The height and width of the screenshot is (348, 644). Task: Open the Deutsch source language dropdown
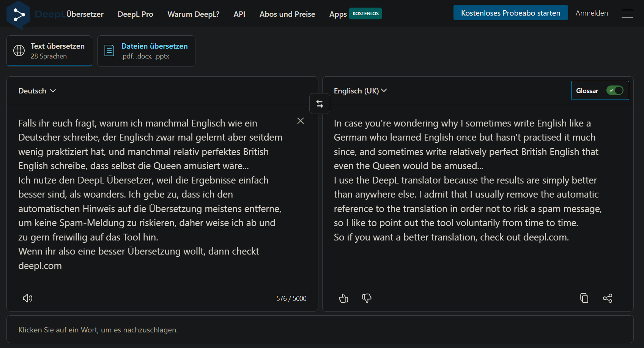tap(37, 91)
